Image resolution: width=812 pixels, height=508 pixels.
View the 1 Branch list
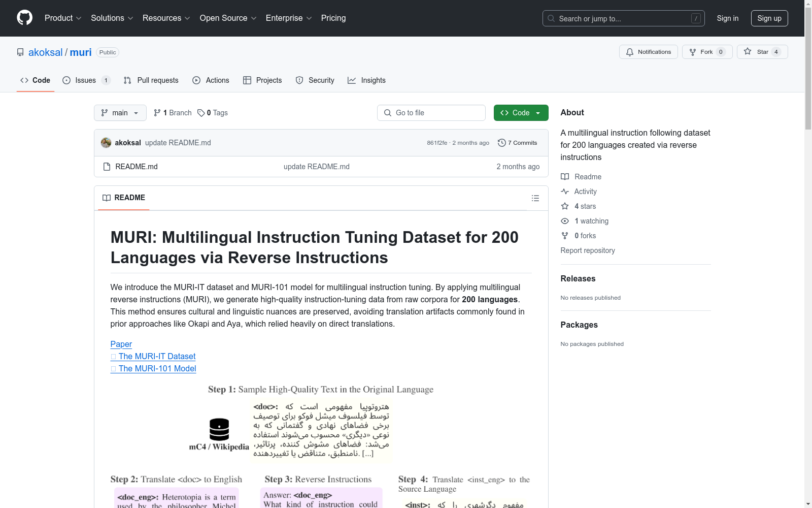point(173,113)
